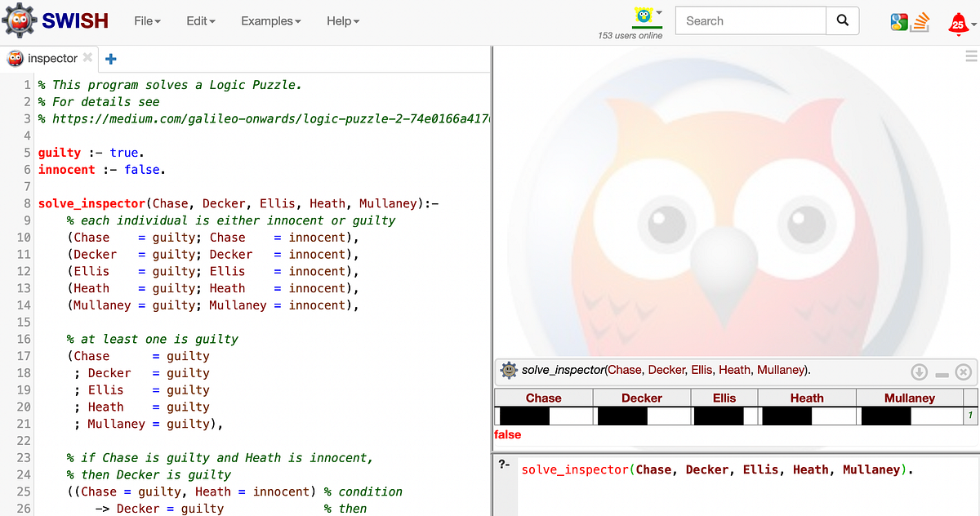Click answer number 1 cell
980x516 pixels.
(970, 416)
